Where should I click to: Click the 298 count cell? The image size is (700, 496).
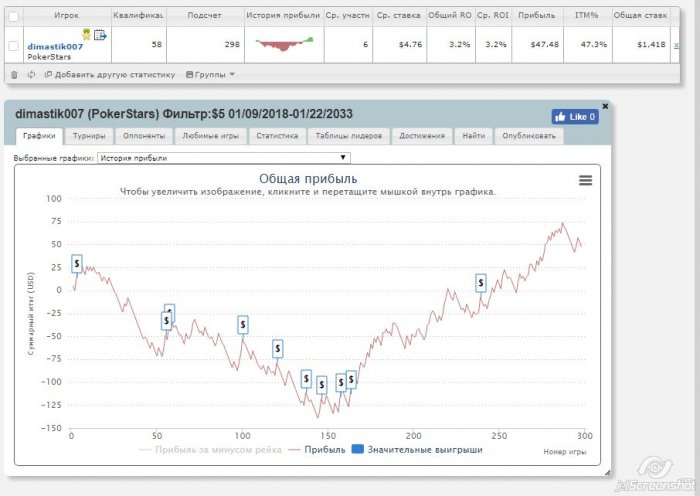(x=205, y=45)
